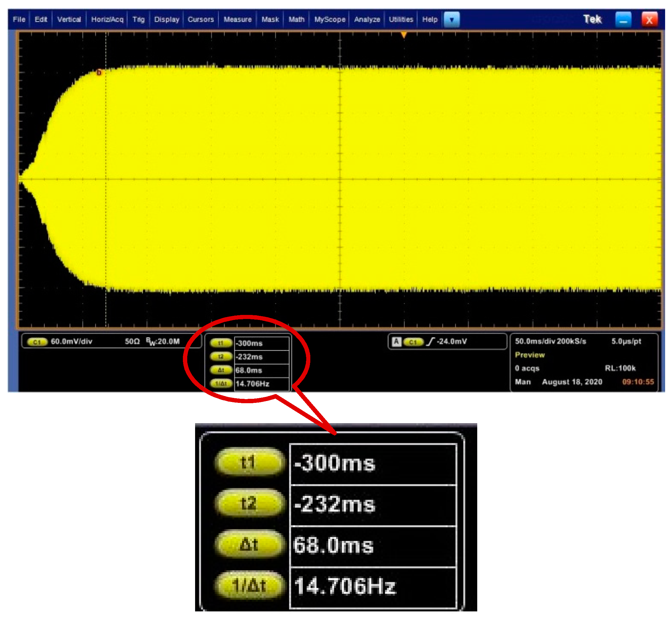Click the August 18, 2020 date
The width and height of the screenshot is (672, 617).
[572, 382]
